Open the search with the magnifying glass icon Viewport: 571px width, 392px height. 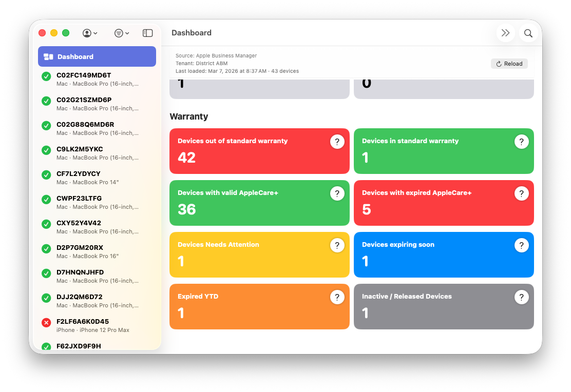coord(528,32)
